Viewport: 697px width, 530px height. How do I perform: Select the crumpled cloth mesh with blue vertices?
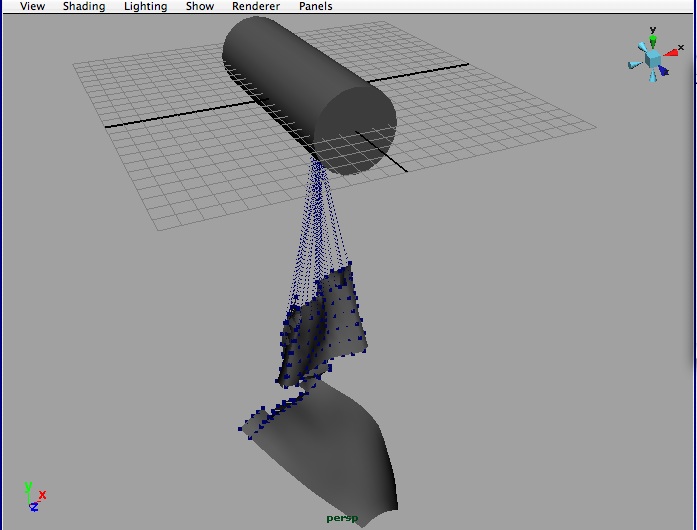[322, 327]
